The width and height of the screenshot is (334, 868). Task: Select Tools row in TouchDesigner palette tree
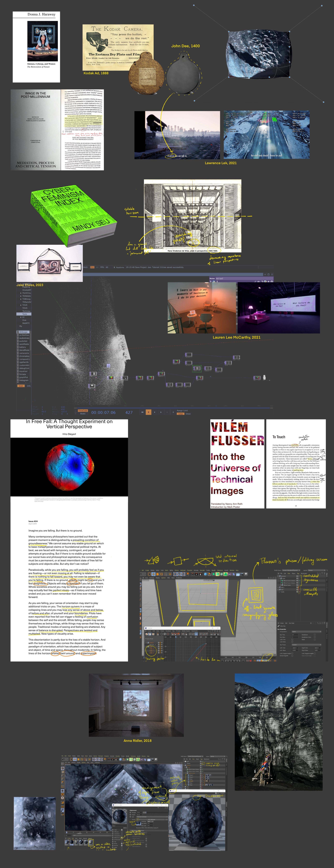click(24, 314)
